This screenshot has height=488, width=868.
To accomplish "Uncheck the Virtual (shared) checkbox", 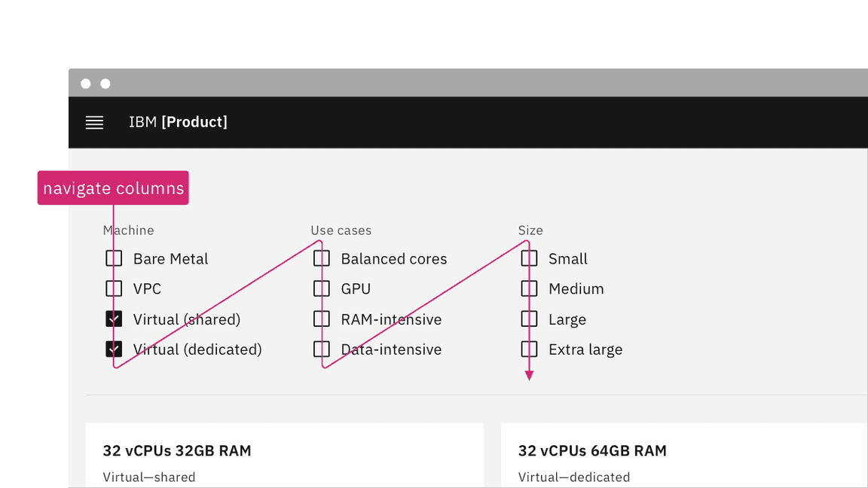I will pos(113,319).
